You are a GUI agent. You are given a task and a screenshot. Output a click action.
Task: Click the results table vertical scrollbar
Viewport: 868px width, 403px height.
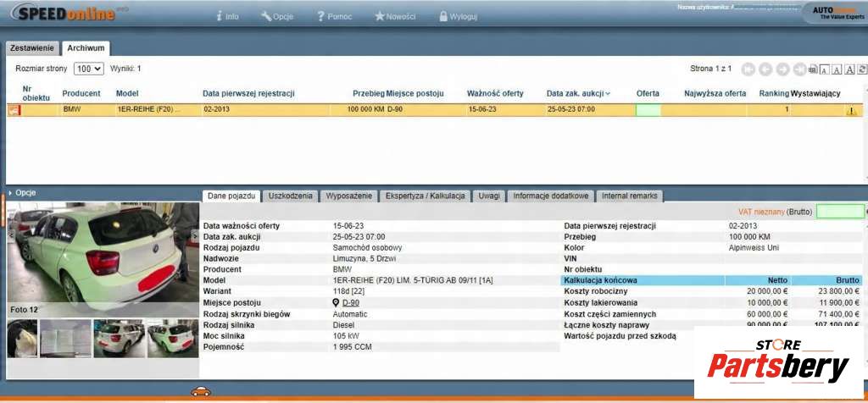point(865,133)
